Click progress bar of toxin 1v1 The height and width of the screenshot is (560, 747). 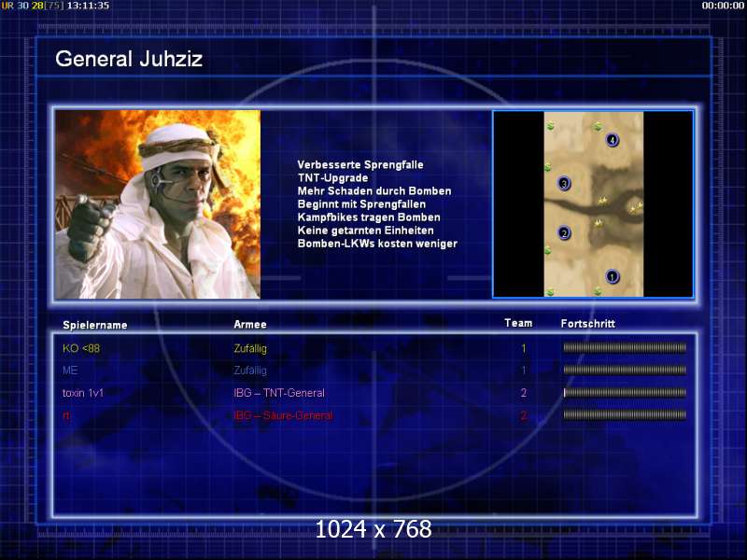point(625,392)
